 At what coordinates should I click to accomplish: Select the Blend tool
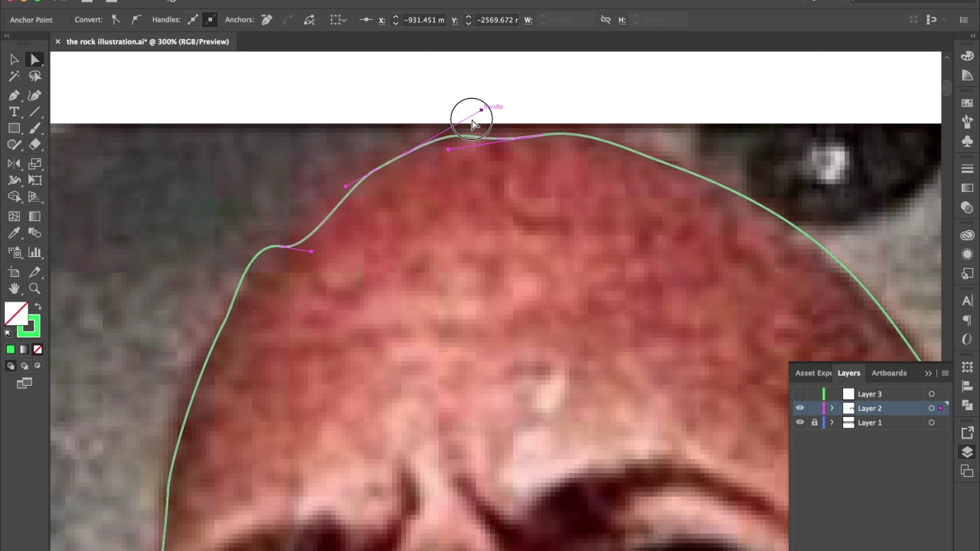(x=34, y=233)
